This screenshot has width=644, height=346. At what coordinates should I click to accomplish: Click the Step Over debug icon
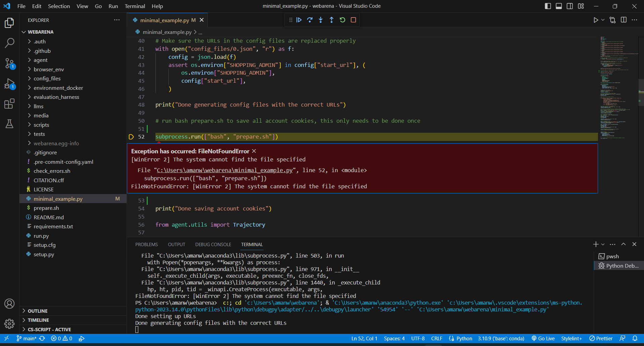click(310, 20)
